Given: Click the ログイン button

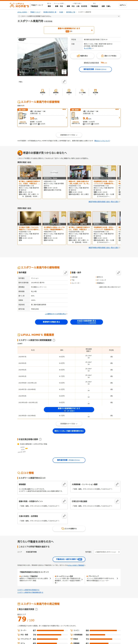Looking at the screenshot, I should point(123,5).
